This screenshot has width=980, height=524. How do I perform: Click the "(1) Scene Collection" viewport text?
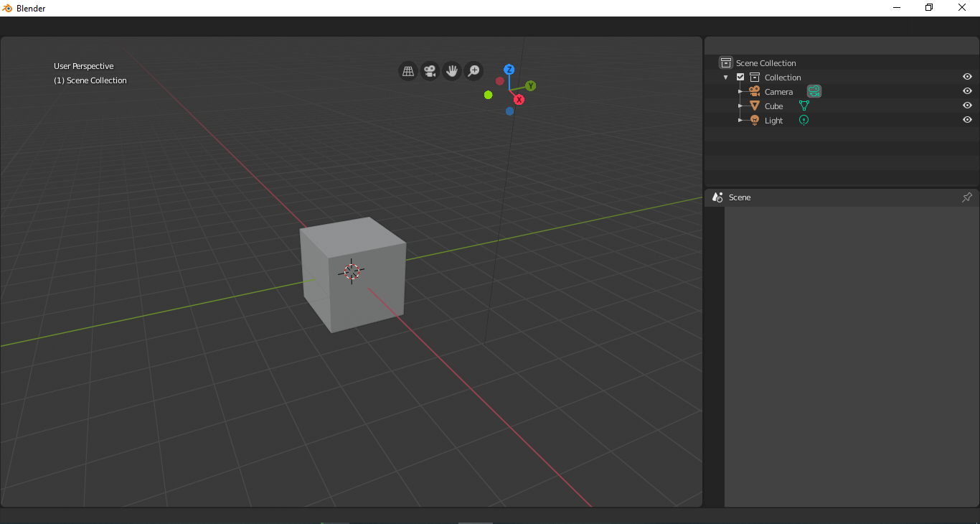(90, 80)
